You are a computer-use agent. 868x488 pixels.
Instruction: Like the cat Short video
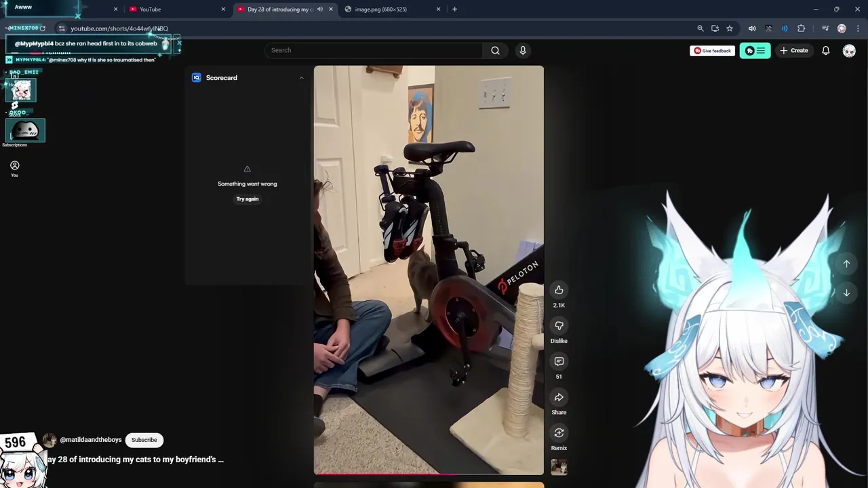point(559,290)
